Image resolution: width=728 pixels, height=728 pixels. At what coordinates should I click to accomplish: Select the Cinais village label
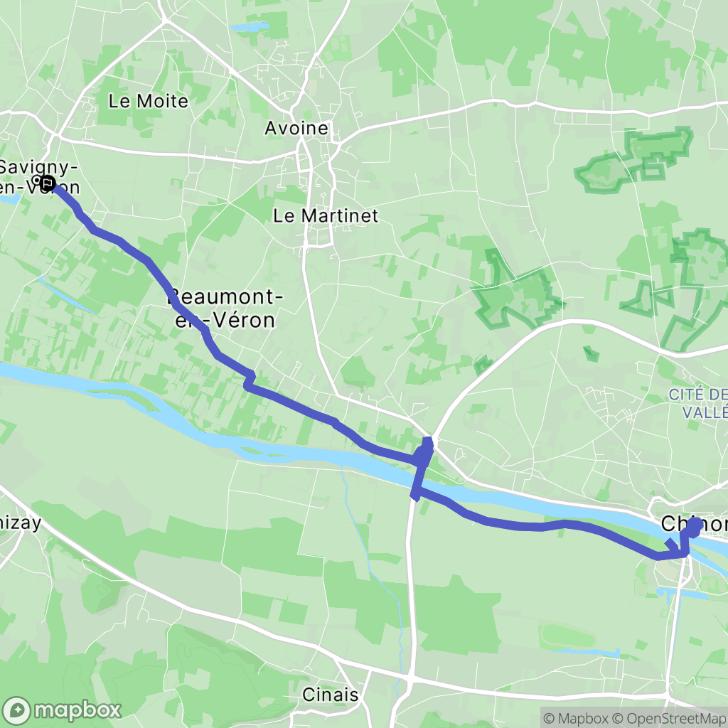(330, 695)
